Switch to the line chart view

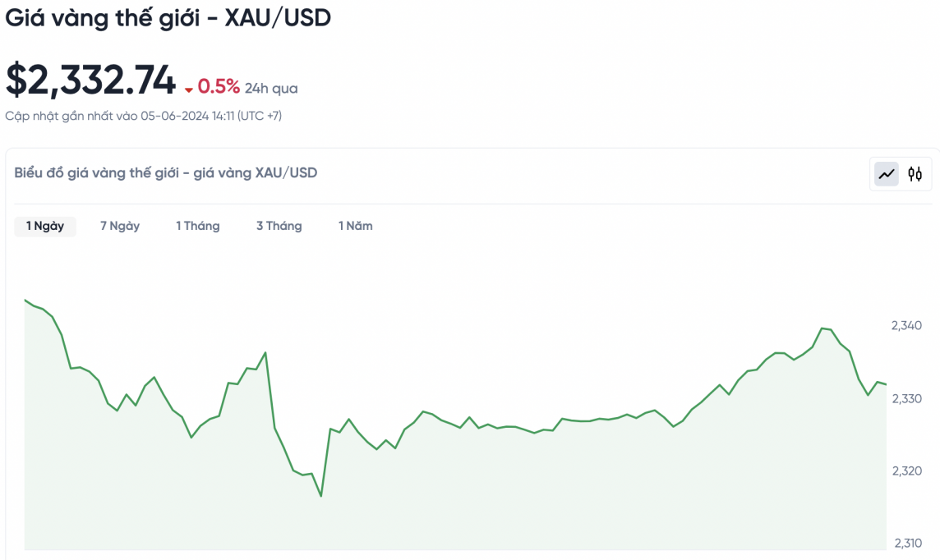tap(887, 174)
